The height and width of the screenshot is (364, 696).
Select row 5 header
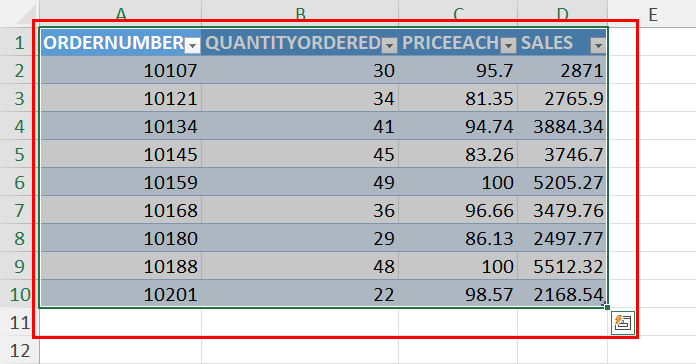pos(20,154)
